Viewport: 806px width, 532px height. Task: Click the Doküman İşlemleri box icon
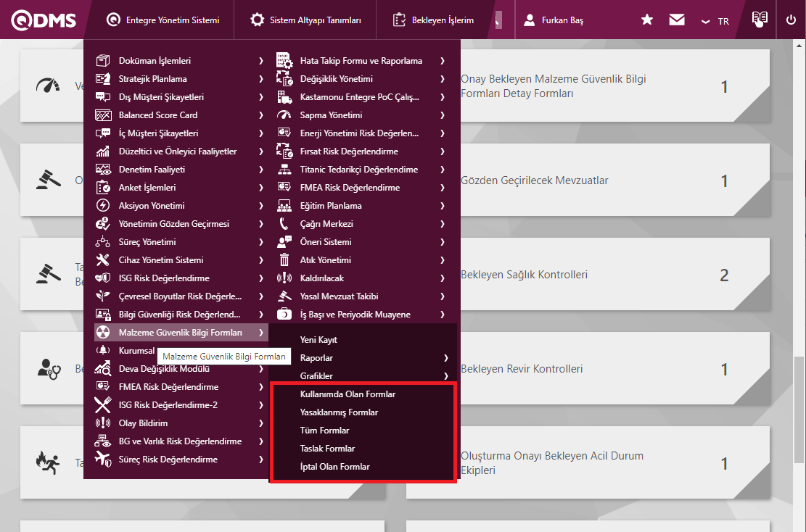click(103, 61)
